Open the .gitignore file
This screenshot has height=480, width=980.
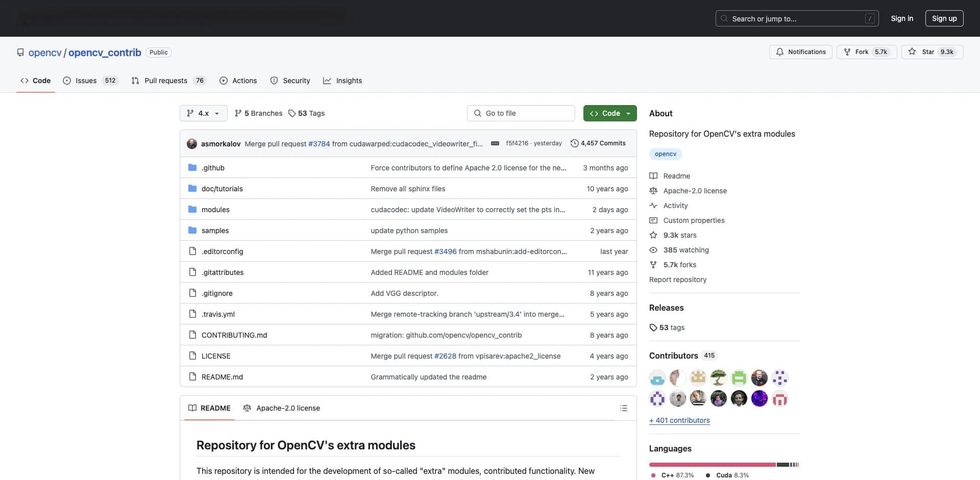[217, 293]
